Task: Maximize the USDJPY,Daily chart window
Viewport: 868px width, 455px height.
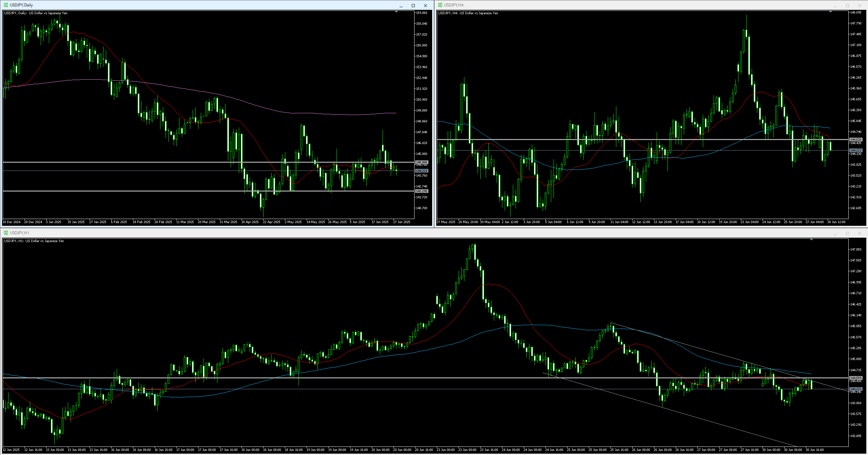Action: (x=413, y=5)
